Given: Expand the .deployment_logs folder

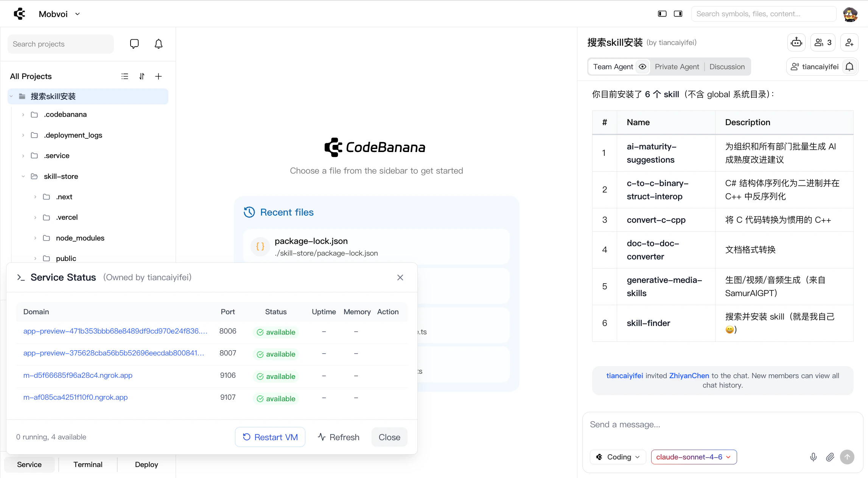Looking at the screenshot, I should tap(73, 135).
